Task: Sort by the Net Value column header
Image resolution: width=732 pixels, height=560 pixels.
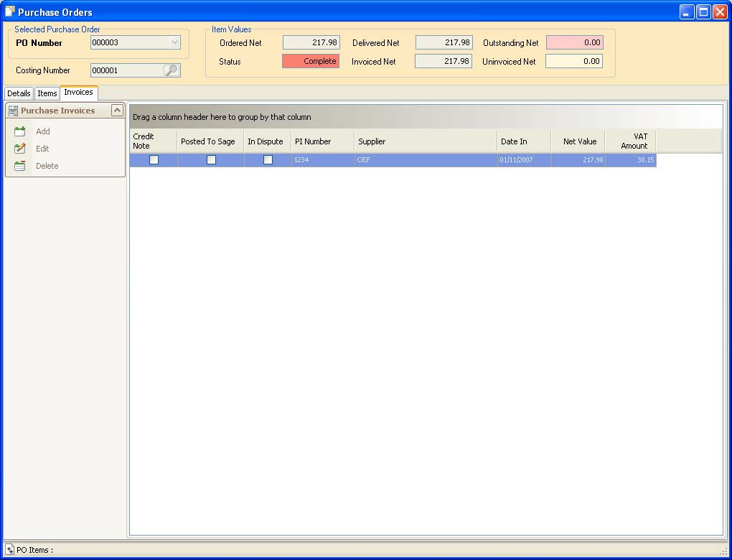Action: (x=579, y=141)
